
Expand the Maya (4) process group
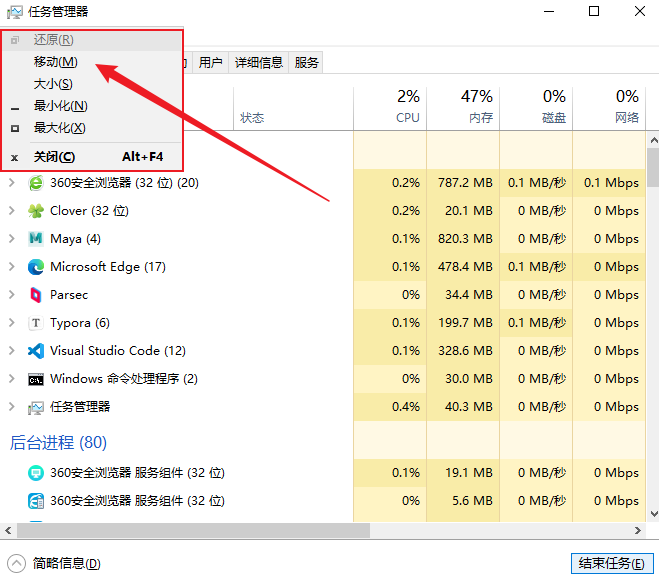[x=12, y=239]
